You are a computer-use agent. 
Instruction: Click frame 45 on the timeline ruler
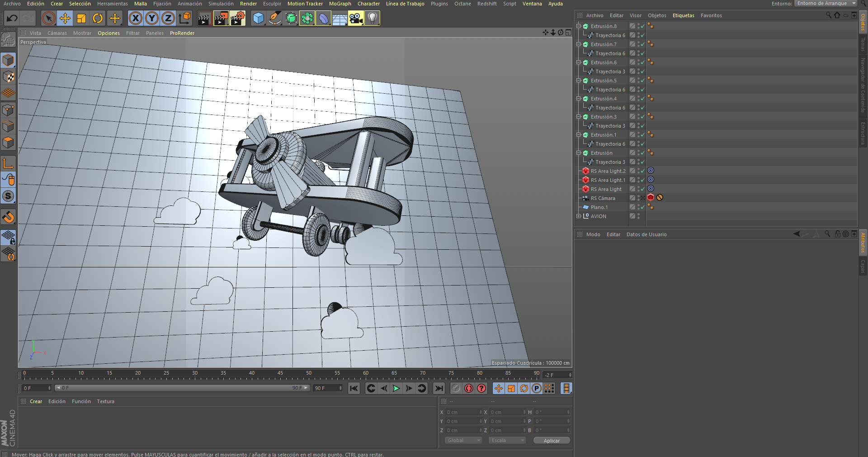(280, 376)
